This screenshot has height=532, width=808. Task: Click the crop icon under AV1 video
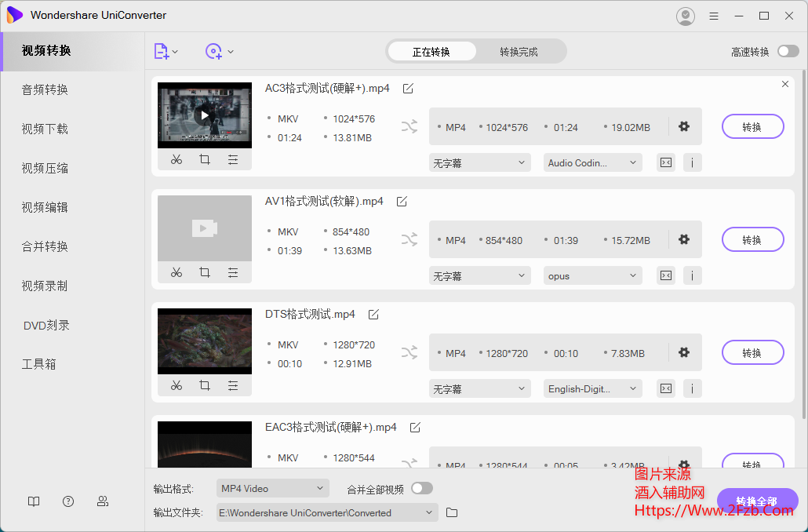pyautogui.click(x=205, y=272)
